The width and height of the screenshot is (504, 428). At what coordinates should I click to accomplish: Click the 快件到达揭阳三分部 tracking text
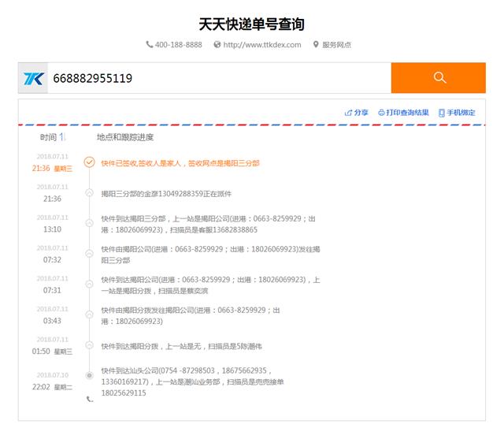[x=208, y=225]
